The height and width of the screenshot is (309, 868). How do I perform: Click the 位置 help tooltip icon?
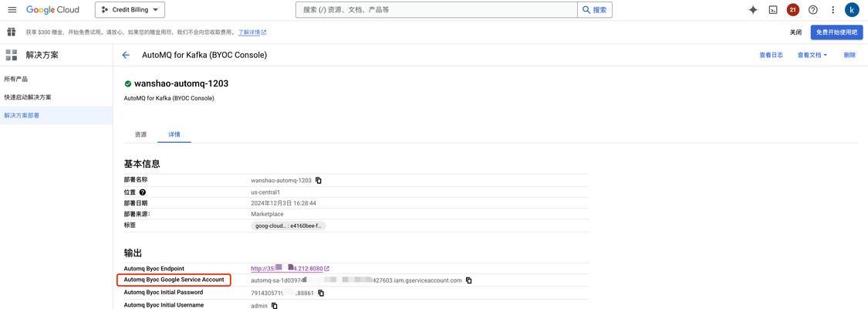143,192
